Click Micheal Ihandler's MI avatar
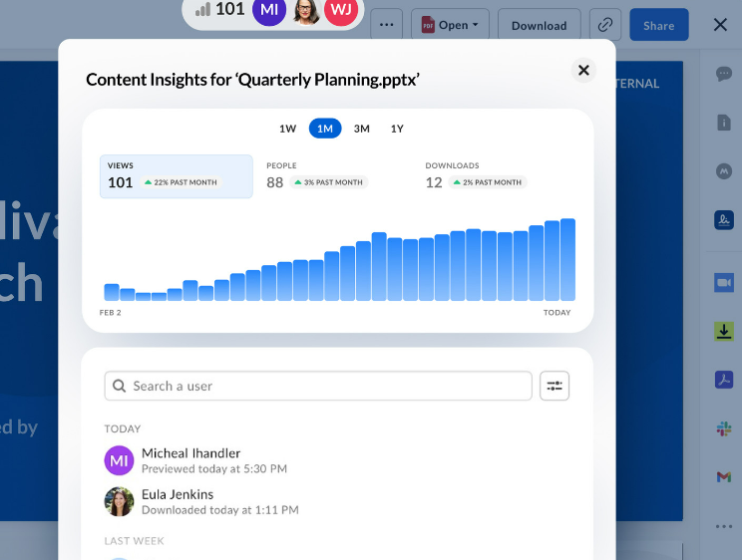Screen dimensions: 742x560 tap(119, 460)
